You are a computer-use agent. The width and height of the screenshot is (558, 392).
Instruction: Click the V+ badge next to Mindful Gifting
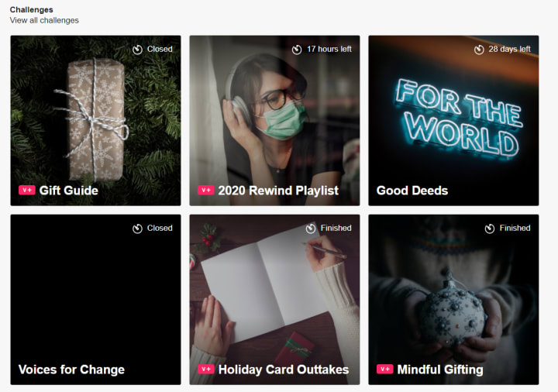coord(385,370)
